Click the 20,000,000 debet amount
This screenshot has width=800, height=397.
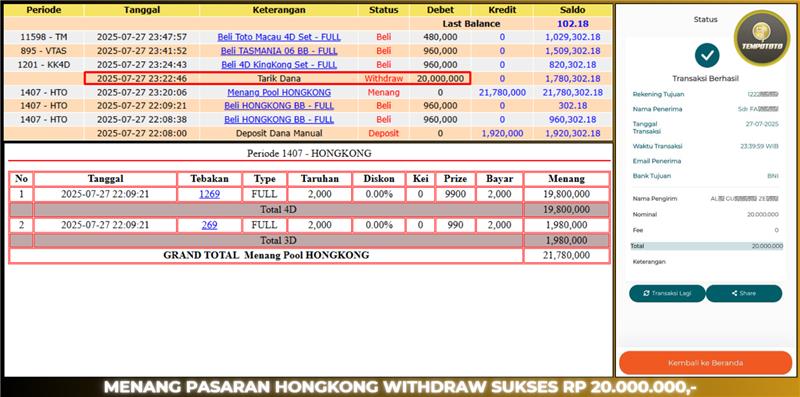point(440,79)
